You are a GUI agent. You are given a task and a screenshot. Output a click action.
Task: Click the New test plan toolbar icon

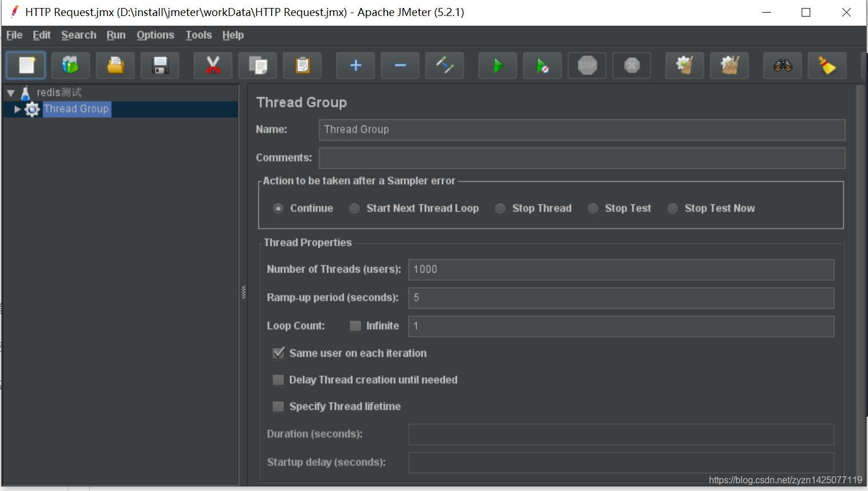(x=26, y=65)
